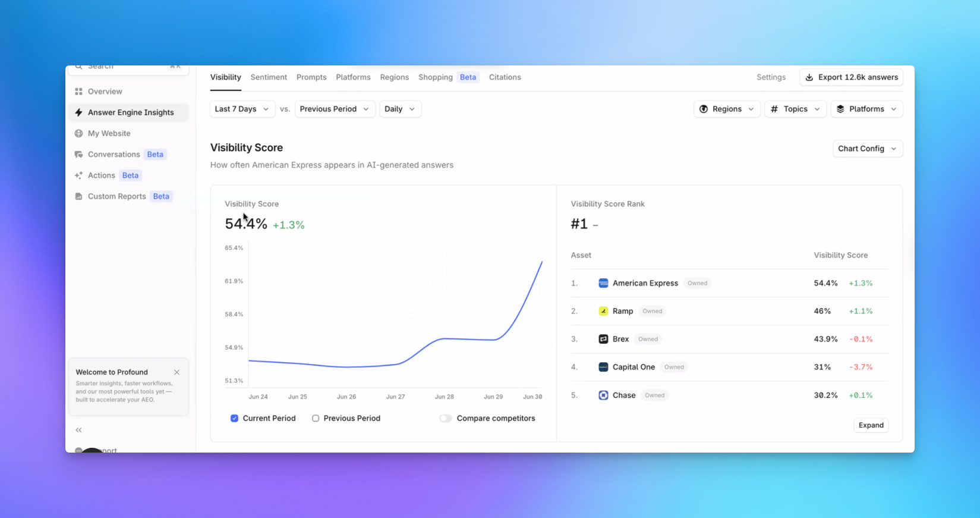Click the Jun 27 axis label
980x518 pixels.
click(395, 397)
